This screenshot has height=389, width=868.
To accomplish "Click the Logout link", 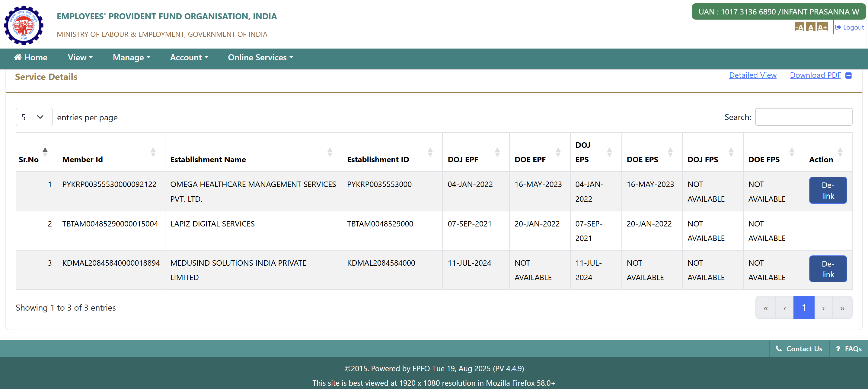I will (x=850, y=27).
